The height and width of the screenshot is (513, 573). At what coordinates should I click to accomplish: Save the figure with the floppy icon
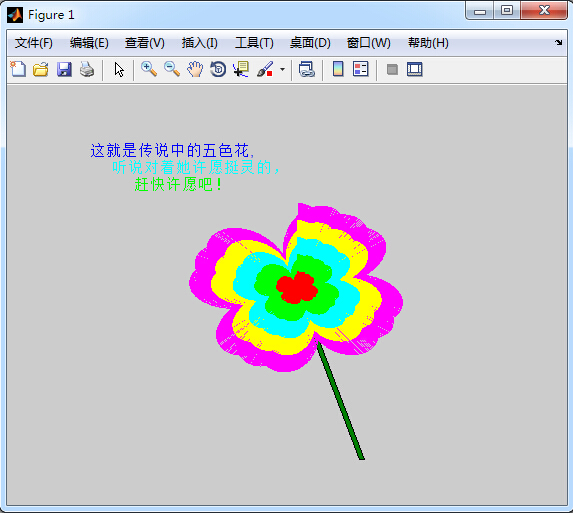[64, 69]
